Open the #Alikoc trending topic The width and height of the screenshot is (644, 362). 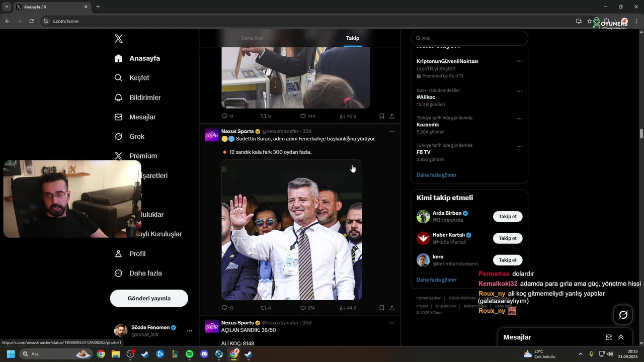coord(426,97)
